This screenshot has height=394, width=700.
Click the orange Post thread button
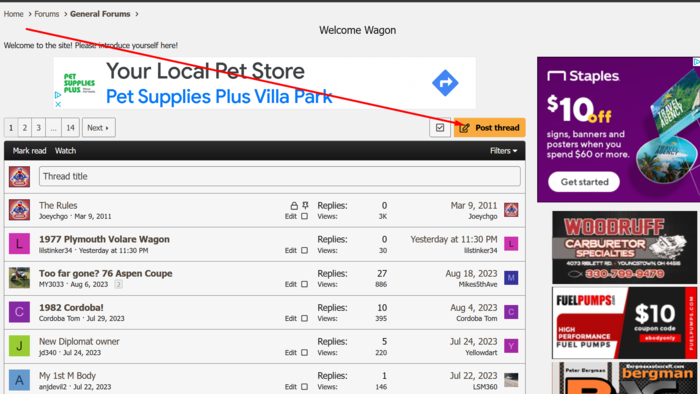pyautogui.click(x=489, y=128)
